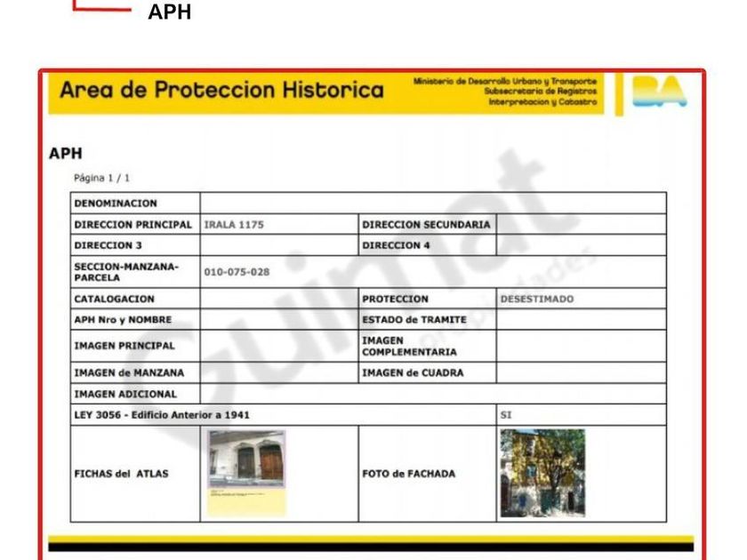This screenshot has height=560, width=747.
Task: Click the BA city logo
Action: pyautogui.click(x=659, y=91)
